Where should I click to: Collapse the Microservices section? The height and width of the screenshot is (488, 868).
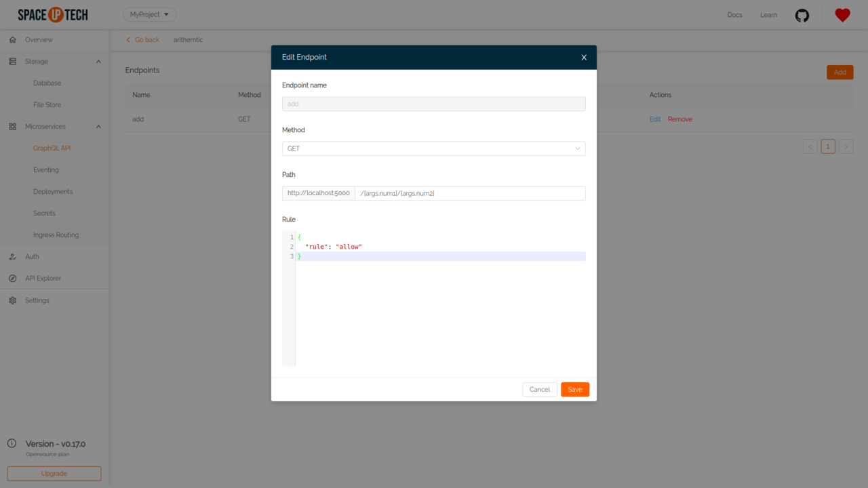[98, 126]
